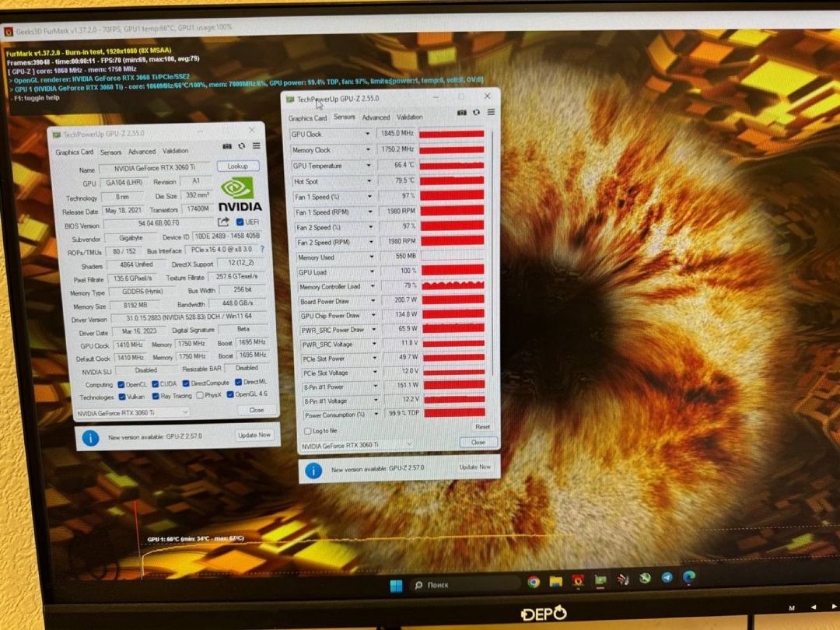Open the GPU Temperature sensor dropdown
The image size is (840, 630).
369,166
